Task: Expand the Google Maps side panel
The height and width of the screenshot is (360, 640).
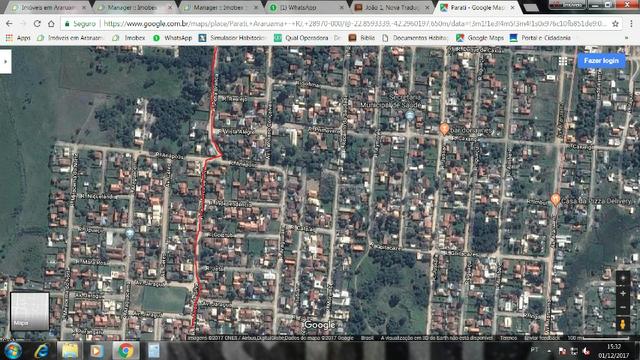Action: [5, 61]
